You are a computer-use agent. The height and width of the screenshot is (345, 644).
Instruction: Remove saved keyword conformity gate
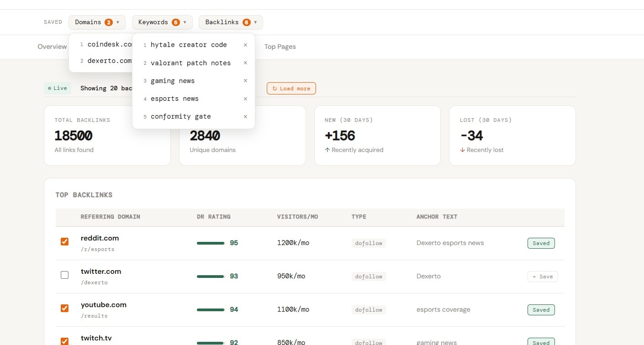(245, 116)
